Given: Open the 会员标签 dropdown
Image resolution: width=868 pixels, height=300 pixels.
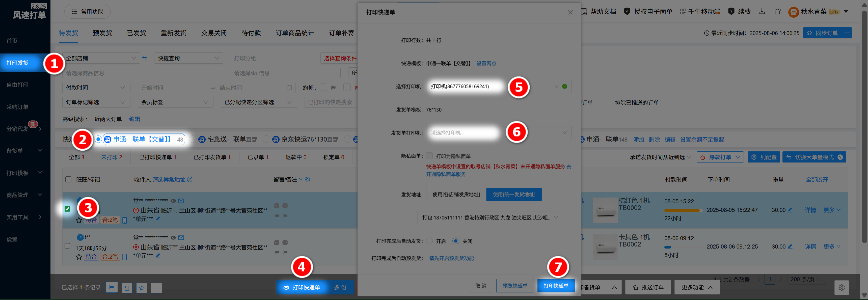Looking at the screenshot, I should tap(175, 102).
